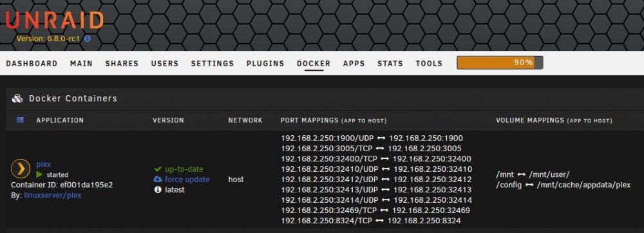Viewport: 644px width, 233px height.
Task: Click the Version: 6.8.0-rc1 text
Action: click(49, 39)
